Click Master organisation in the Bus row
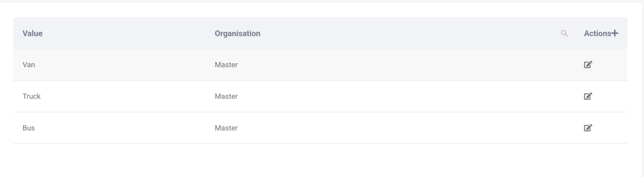This screenshot has height=177, width=644. pyautogui.click(x=226, y=128)
